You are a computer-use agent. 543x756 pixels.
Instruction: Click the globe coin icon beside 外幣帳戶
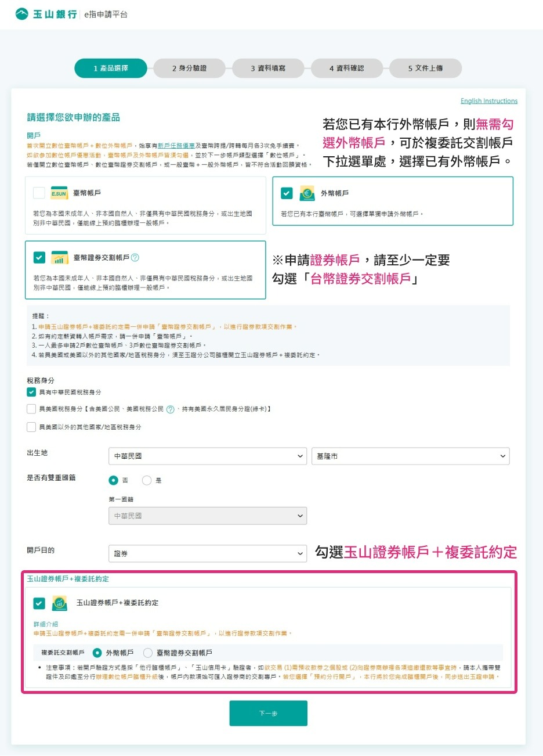(307, 192)
